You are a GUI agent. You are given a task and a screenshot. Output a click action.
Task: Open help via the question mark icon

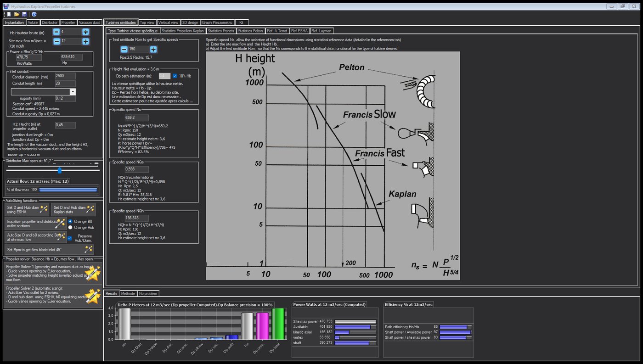point(34,14)
